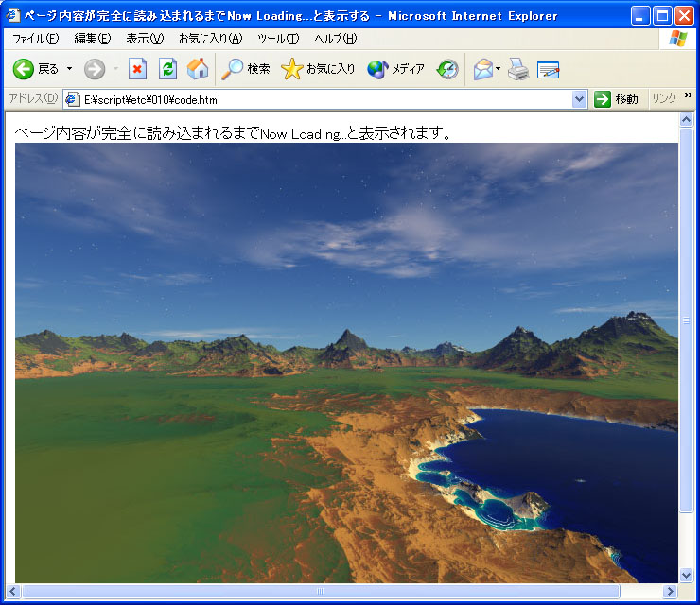
Task: Open the back history dropdown arrow
Action: coord(70,69)
